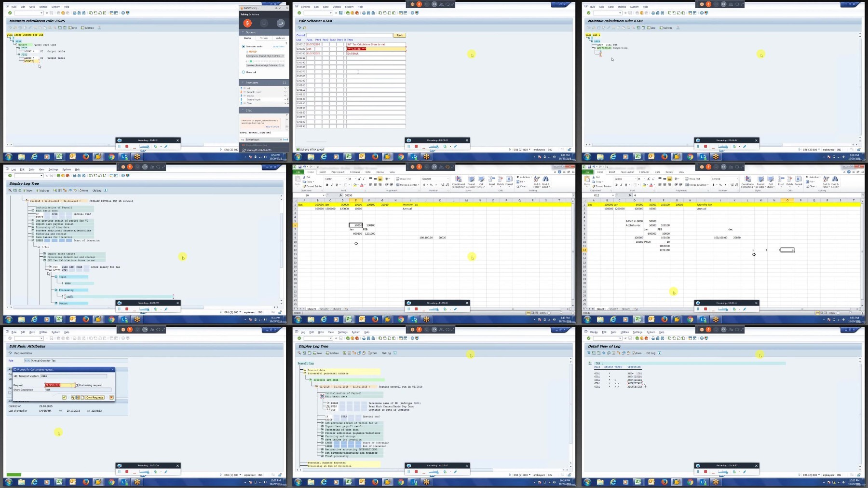Click Save icon in Edit Schema window
Image resolution: width=868 pixels, height=488 pixels.
340,13
